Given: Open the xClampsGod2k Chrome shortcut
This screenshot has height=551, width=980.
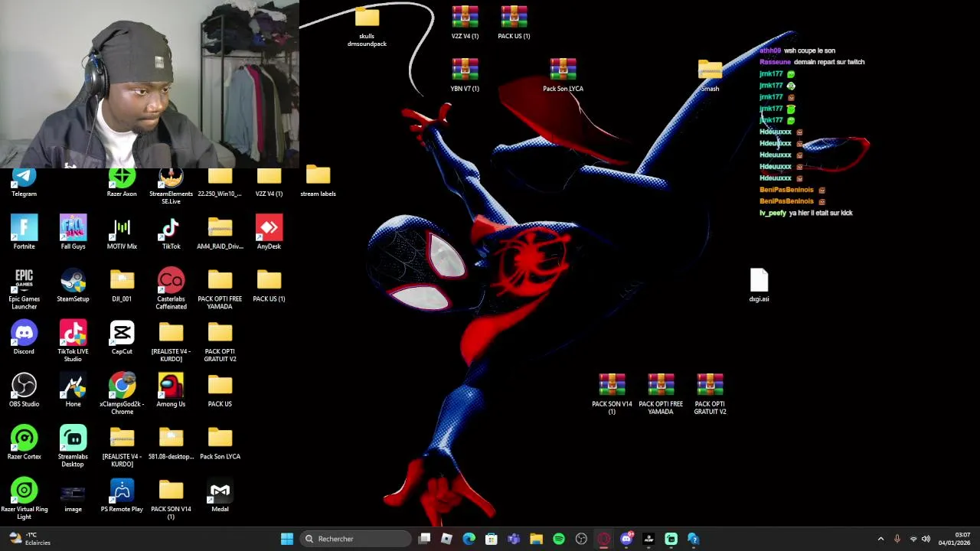Looking at the screenshot, I should (122, 393).
